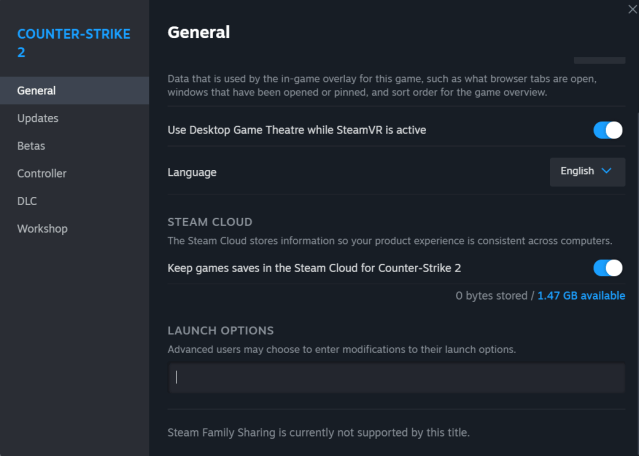This screenshot has width=639, height=456.
Task: Focus the launch options input field
Action: click(x=397, y=378)
